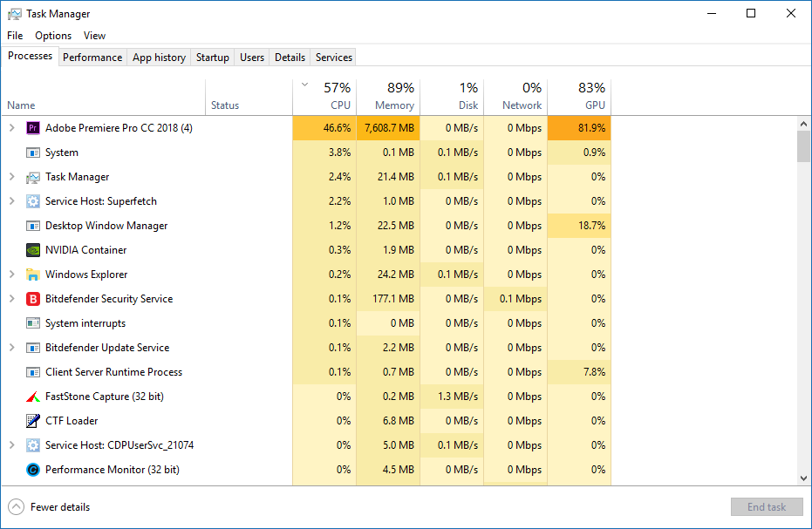Open the View menu

coord(95,35)
